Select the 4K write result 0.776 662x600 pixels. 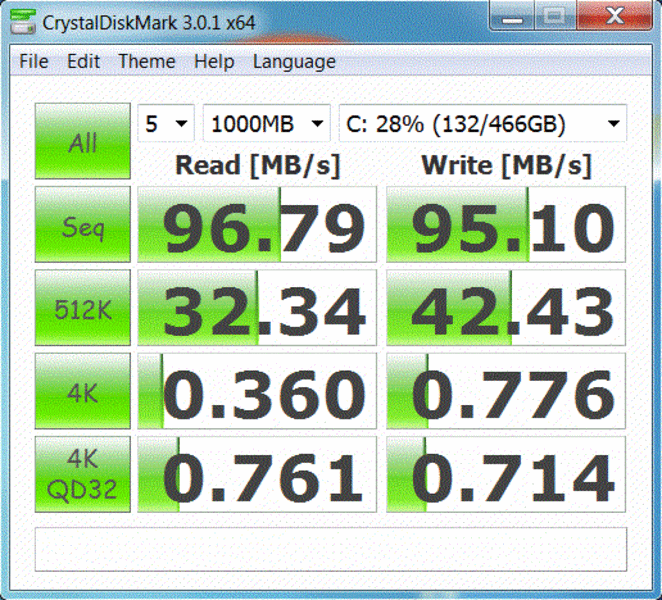506,391
